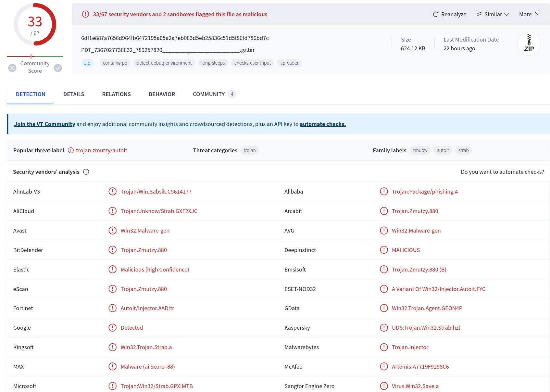The height and width of the screenshot is (392, 550).
Task: Click the Reanalyze button label
Action: (x=454, y=14)
